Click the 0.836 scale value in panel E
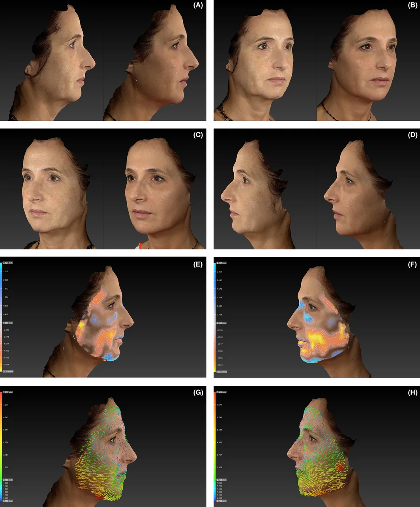Viewport: 420px width, 507px height. coord(6,306)
